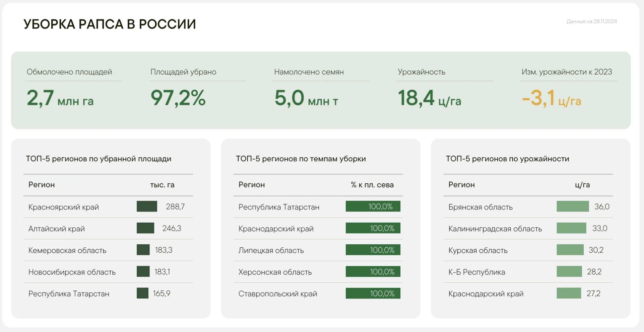Click the orange −3,1 ц/га yield change

pos(551,98)
